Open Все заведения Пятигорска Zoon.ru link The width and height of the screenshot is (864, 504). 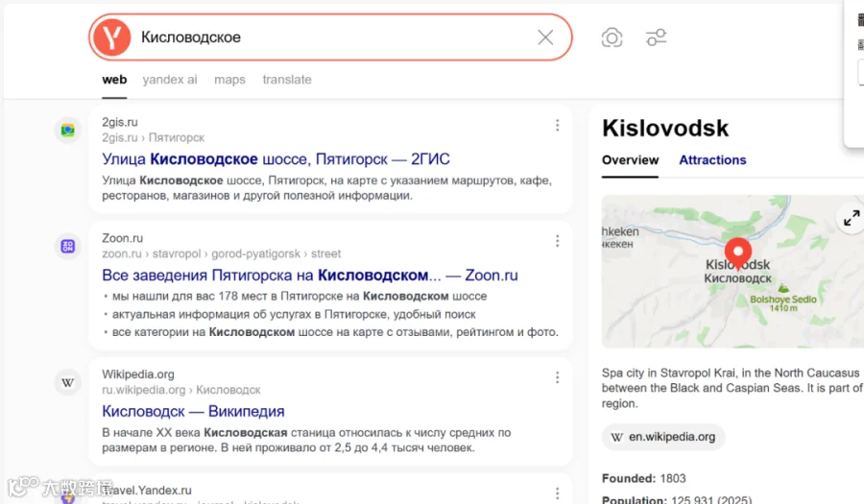(310, 275)
